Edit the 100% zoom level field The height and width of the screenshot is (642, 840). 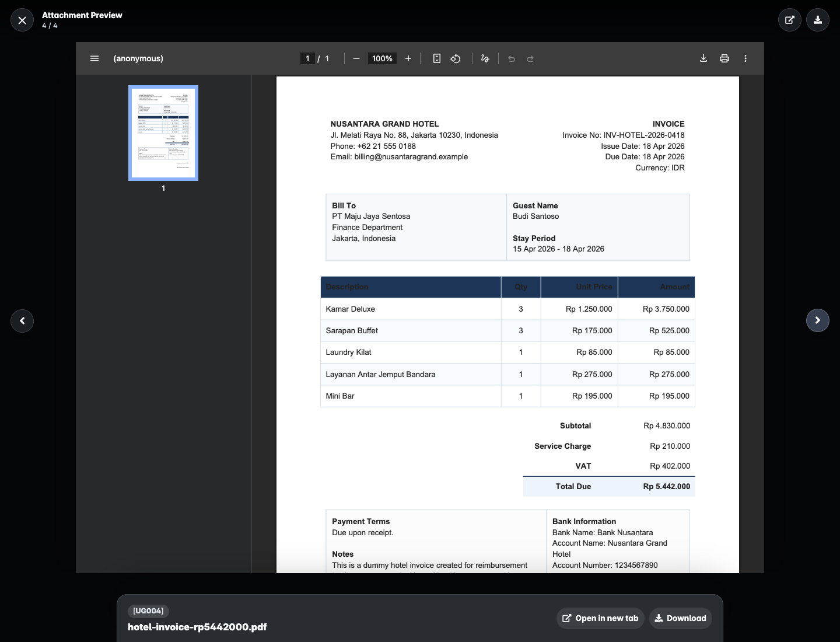tap(382, 58)
